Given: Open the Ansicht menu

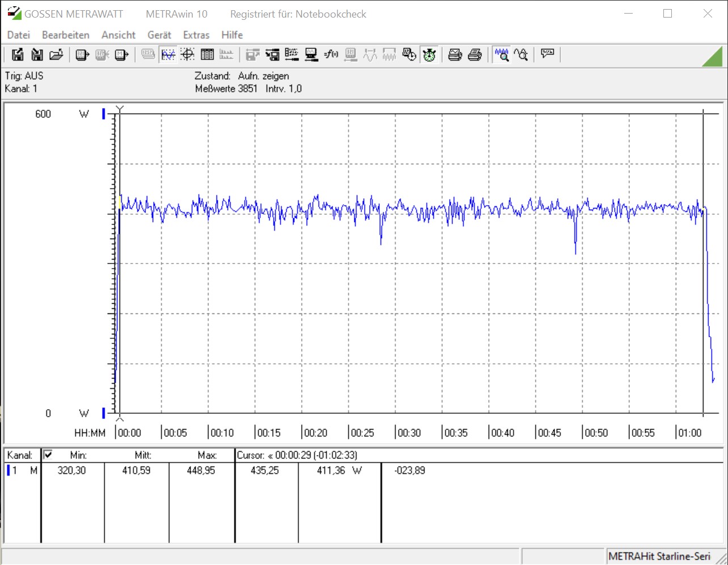Looking at the screenshot, I should pyautogui.click(x=118, y=35).
